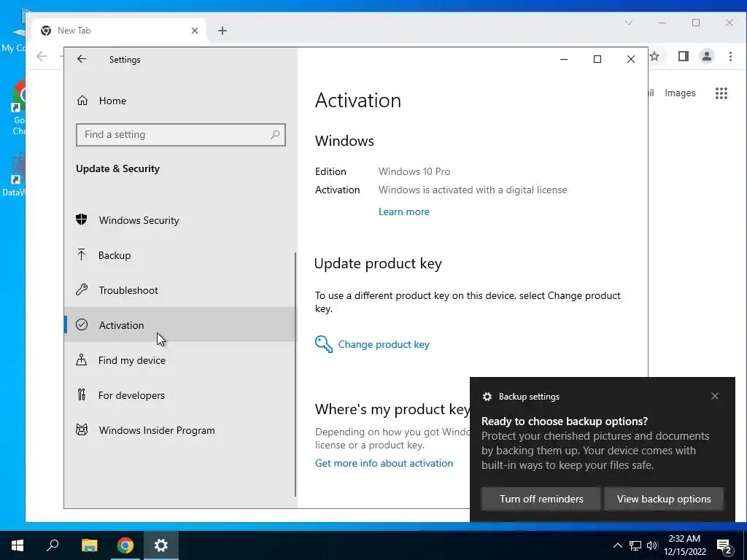The height and width of the screenshot is (560, 747).
Task: Maximize the Settings window
Action: pos(597,59)
